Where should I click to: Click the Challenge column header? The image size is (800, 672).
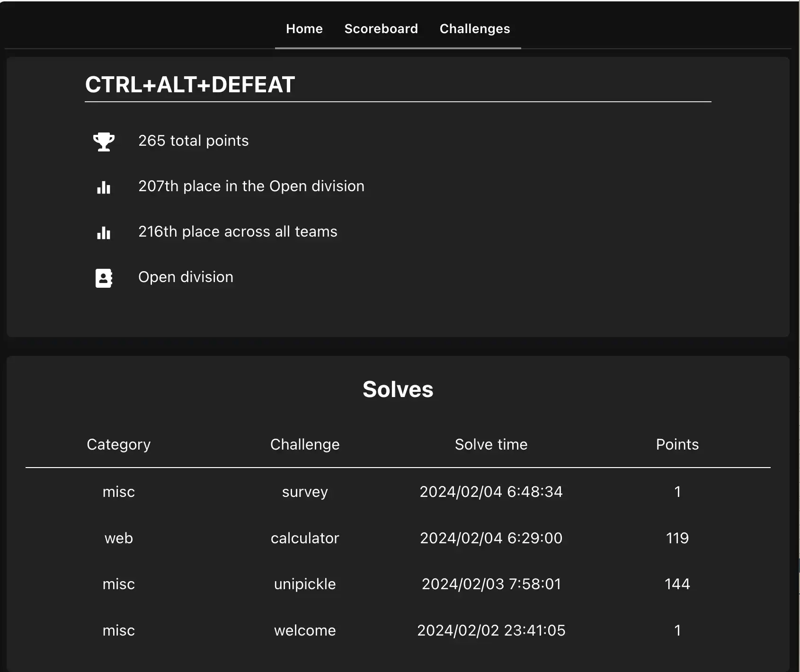click(305, 445)
